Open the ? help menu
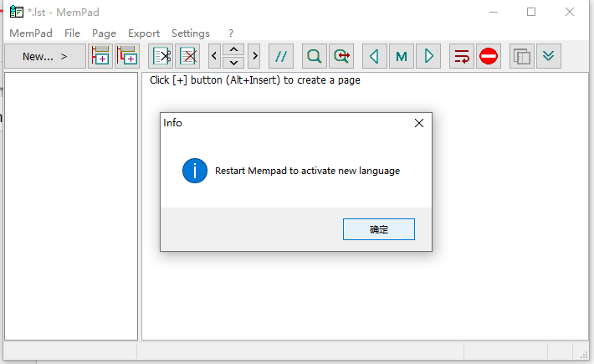594x364 pixels. (231, 33)
